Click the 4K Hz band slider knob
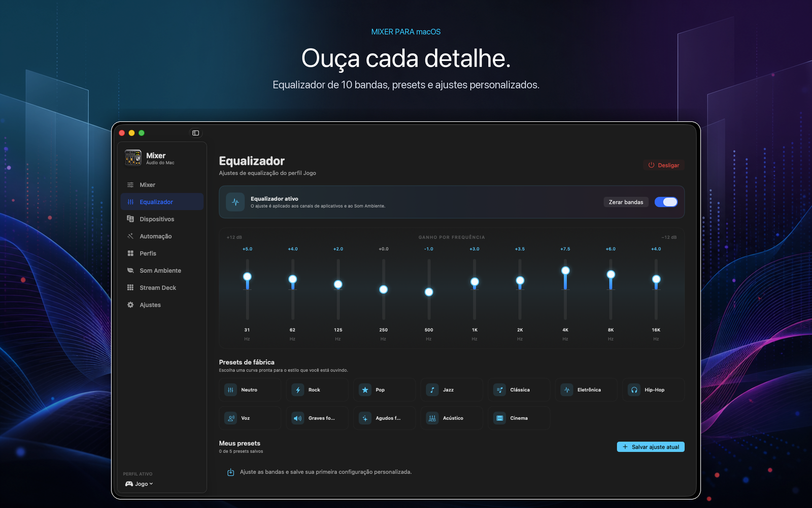The width and height of the screenshot is (812, 508). 565,271
